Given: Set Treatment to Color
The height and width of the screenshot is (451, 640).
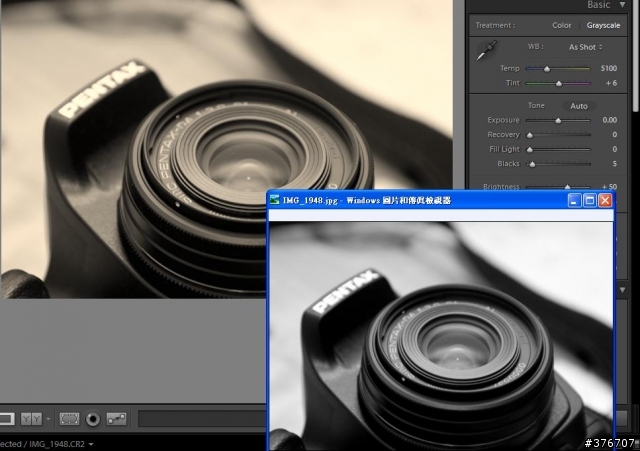Looking at the screenshot, I should pyautogui.click(x=562, y=25).
